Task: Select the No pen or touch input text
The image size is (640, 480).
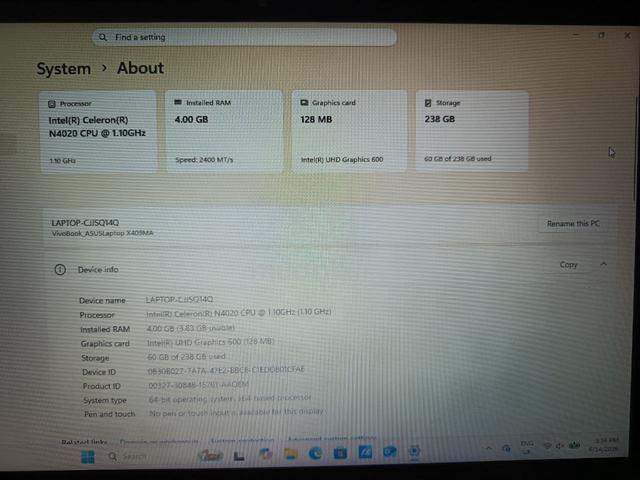Action: pyautogui.click(x=236, y=412)
